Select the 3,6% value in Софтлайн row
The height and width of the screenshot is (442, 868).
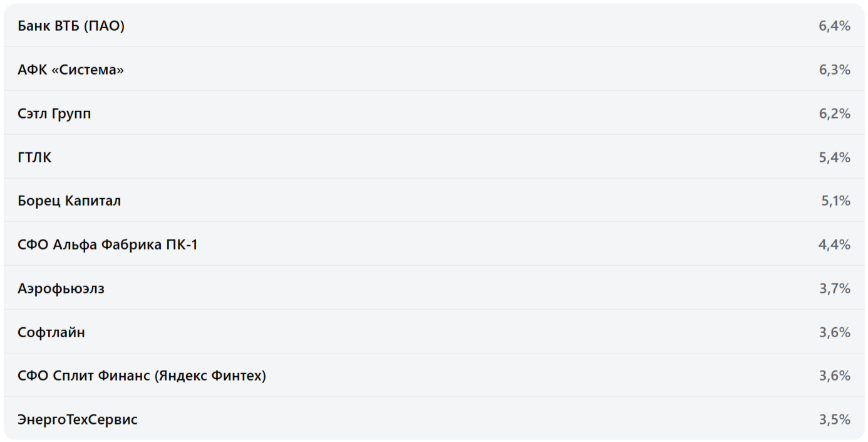tap(834, 332)
